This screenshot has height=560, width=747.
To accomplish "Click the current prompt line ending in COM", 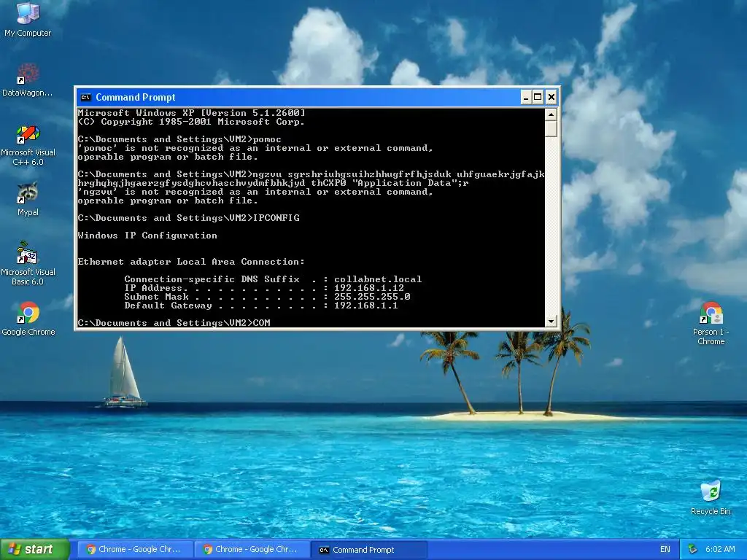I will tap(174, 323).
